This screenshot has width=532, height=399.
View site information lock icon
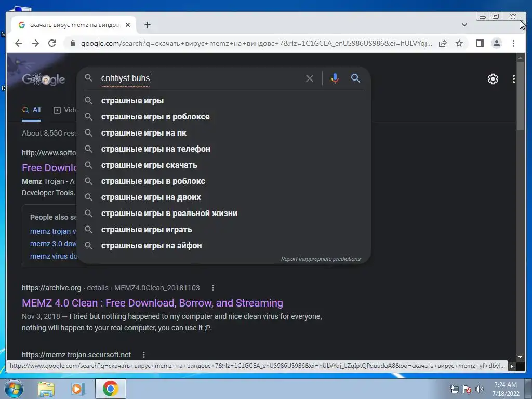72,43
